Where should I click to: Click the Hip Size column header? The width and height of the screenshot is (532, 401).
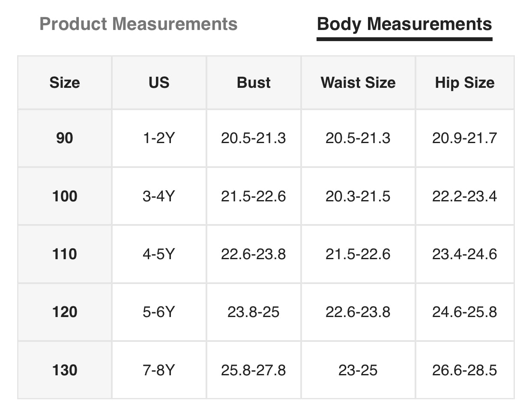click(x=465, y=82)
